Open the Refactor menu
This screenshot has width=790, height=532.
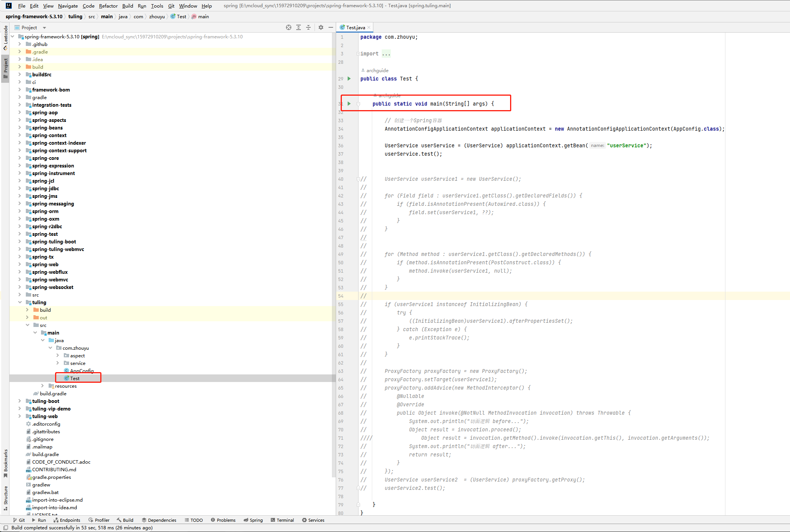[x=108, y=6]
